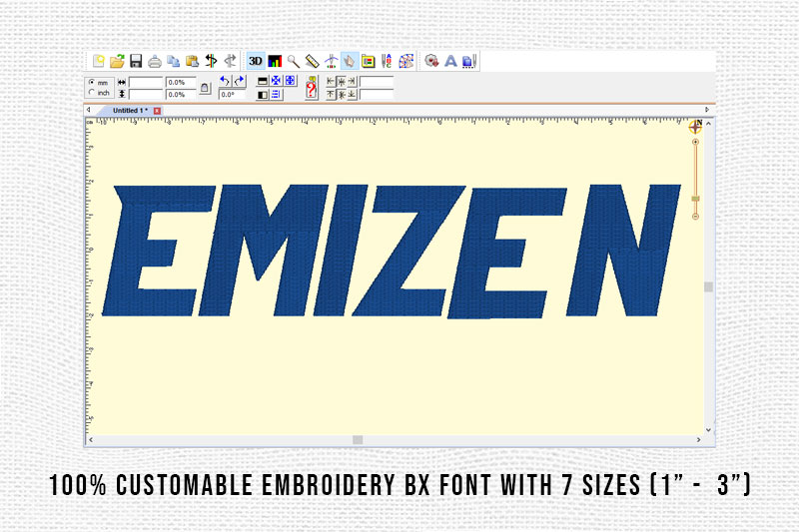Create lettering with the large A icon
799x532 pixels.
coord(450,62)
